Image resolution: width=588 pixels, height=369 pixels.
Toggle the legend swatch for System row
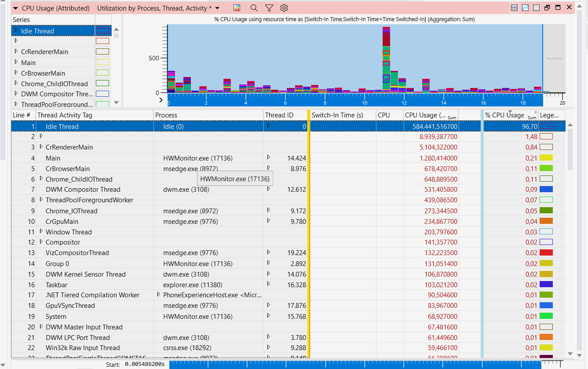546,316
